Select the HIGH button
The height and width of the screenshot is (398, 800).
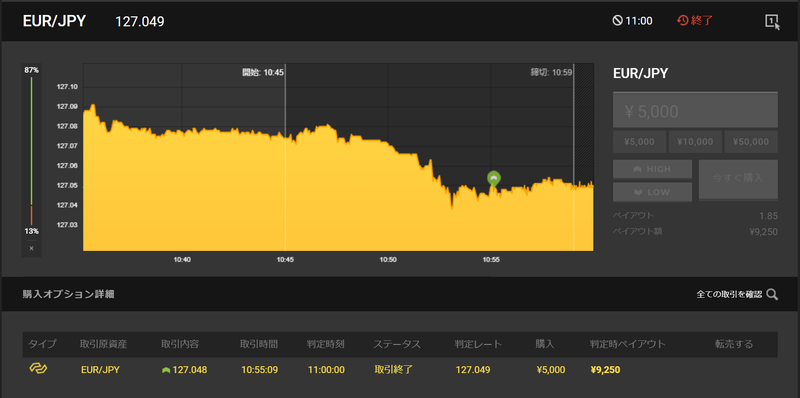coord(653,169)
